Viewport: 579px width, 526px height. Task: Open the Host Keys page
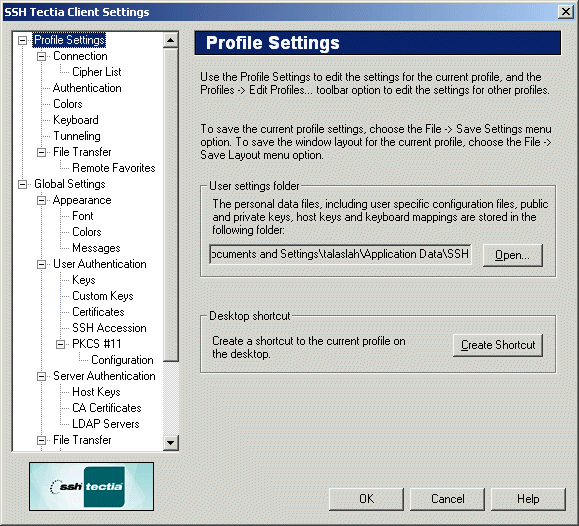[96, 392]
